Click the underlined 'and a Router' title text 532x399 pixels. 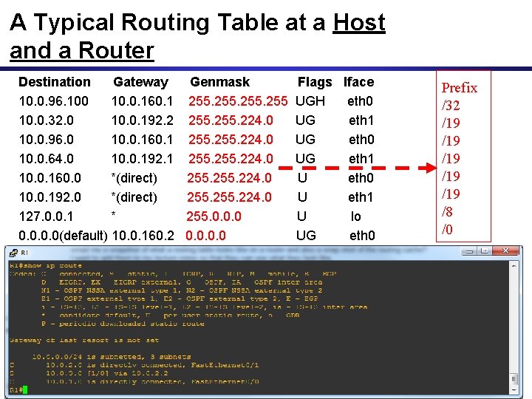82,51
